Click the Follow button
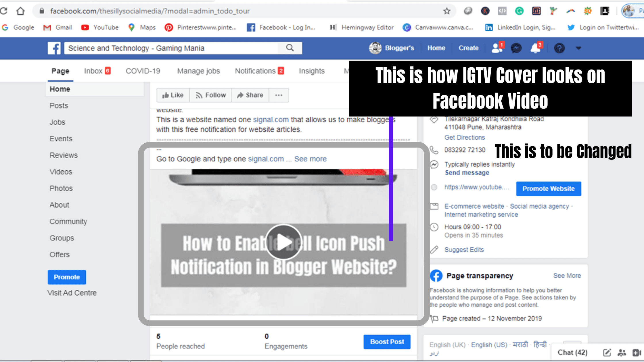The height and width of the screenshot is (362, 644). (210, 95)
